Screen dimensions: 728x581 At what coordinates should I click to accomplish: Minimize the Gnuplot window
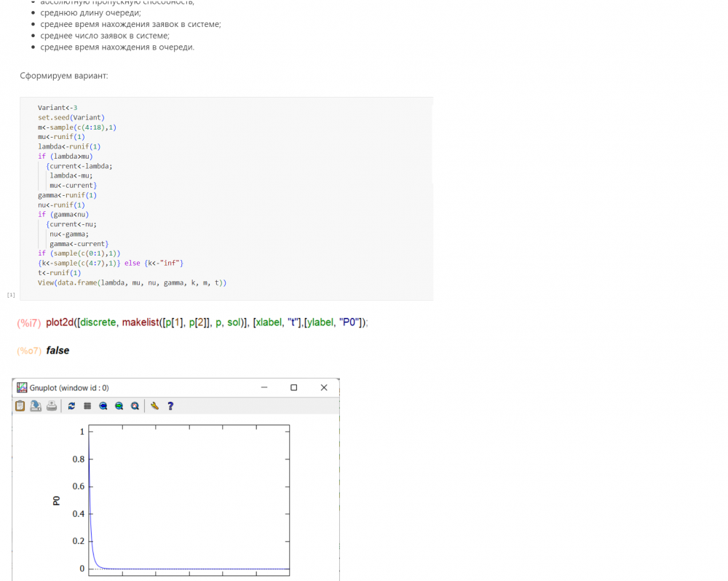[264, 388]
